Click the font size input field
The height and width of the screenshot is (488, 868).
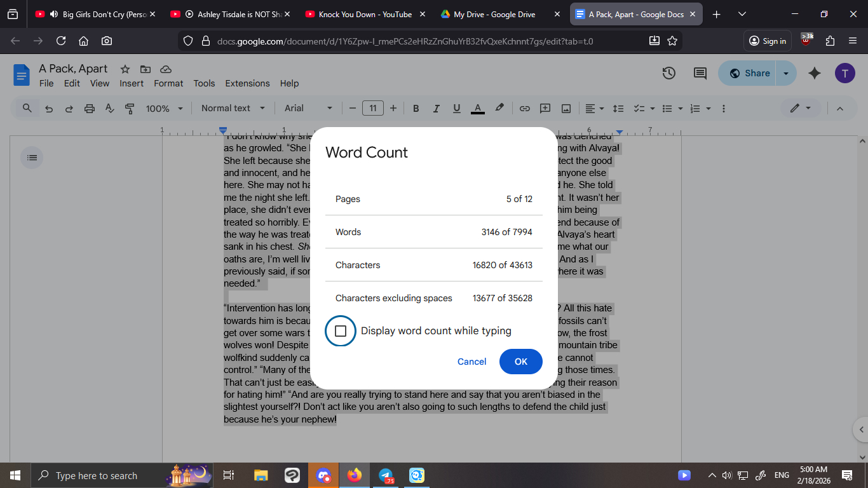click(373, 109)
